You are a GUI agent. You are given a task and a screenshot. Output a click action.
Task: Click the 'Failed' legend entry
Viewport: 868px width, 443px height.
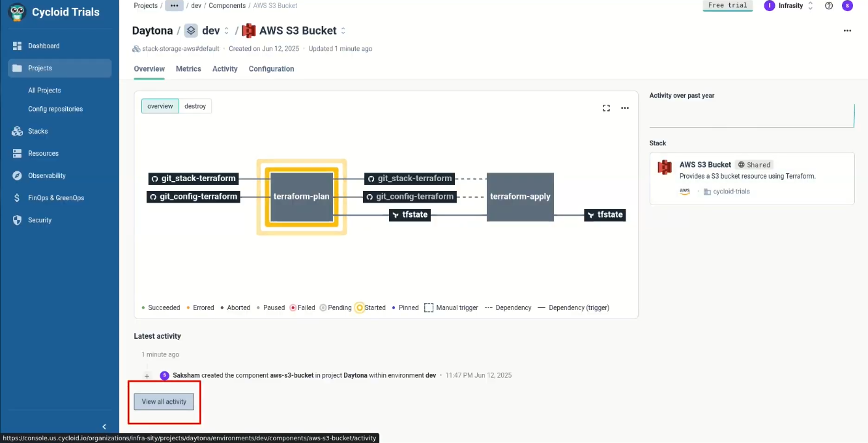tap(302, 307)
